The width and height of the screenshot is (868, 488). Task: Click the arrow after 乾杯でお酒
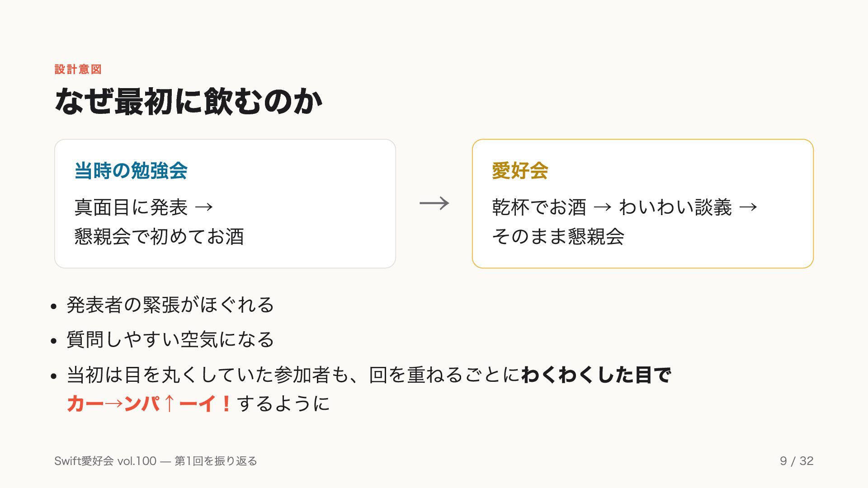click(603, 207)
